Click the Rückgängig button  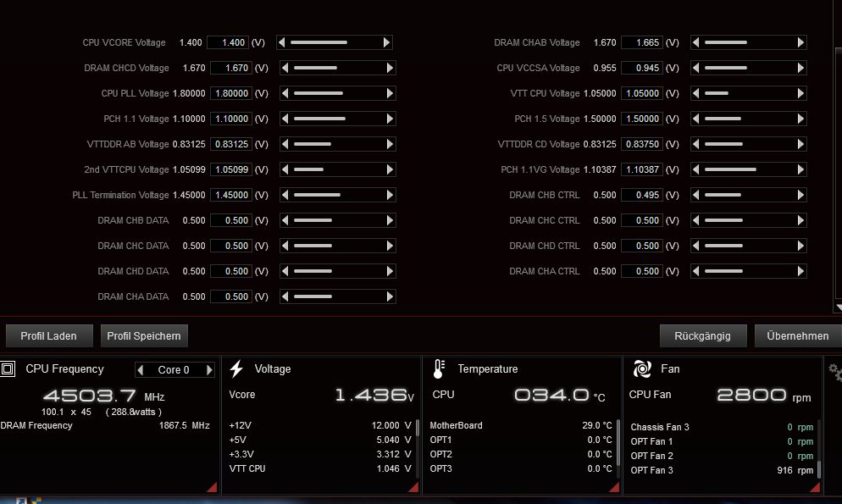click(703, 336)
